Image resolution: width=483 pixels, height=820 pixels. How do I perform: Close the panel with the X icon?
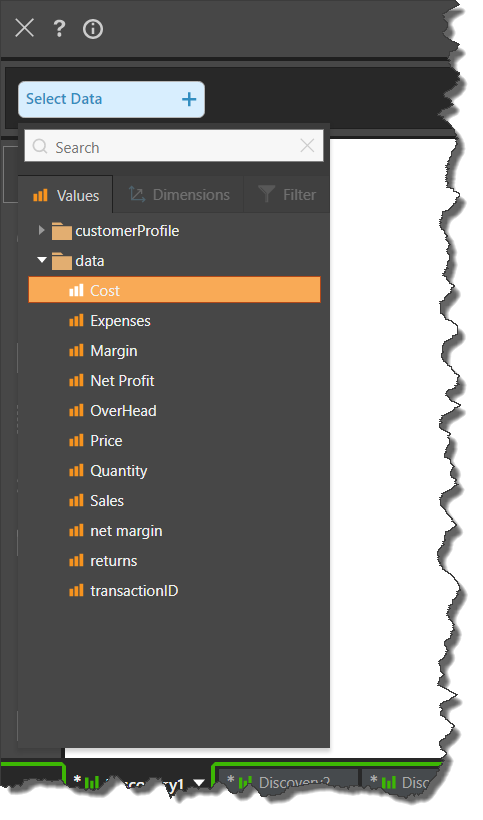pyautogui.click(x=25, y=28)
